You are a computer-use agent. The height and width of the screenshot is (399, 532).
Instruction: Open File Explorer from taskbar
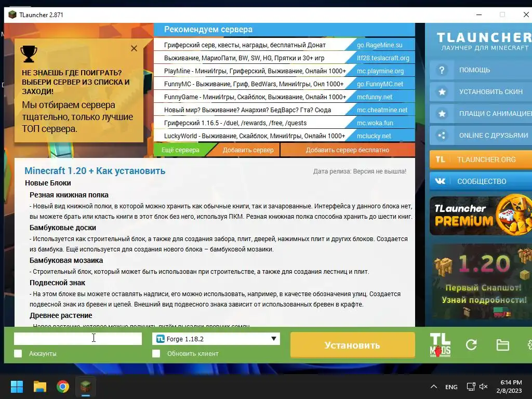[39, 387]
